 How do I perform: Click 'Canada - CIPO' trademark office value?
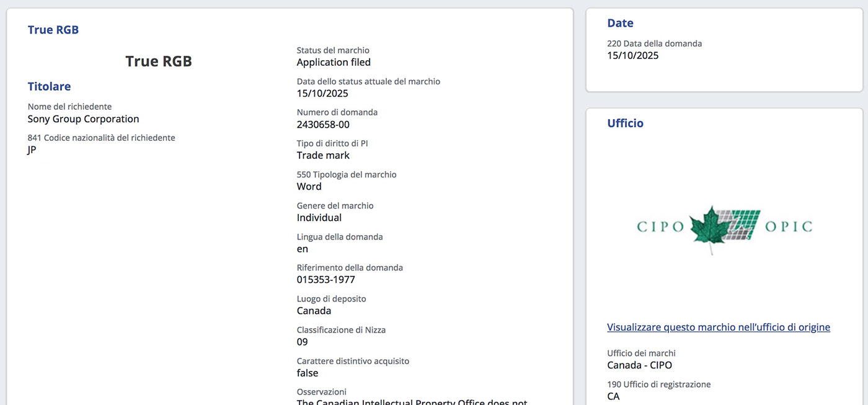pos(639,365)
